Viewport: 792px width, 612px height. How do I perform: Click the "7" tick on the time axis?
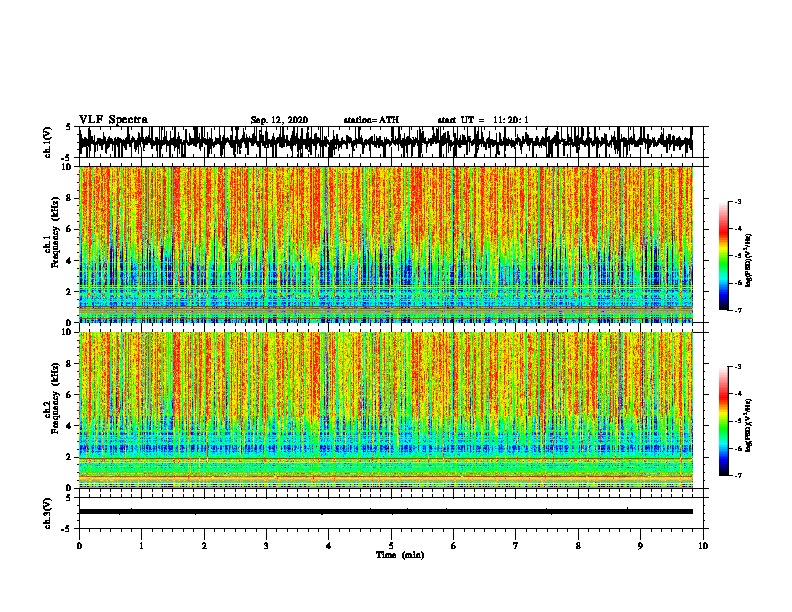[x=516, y=546]
